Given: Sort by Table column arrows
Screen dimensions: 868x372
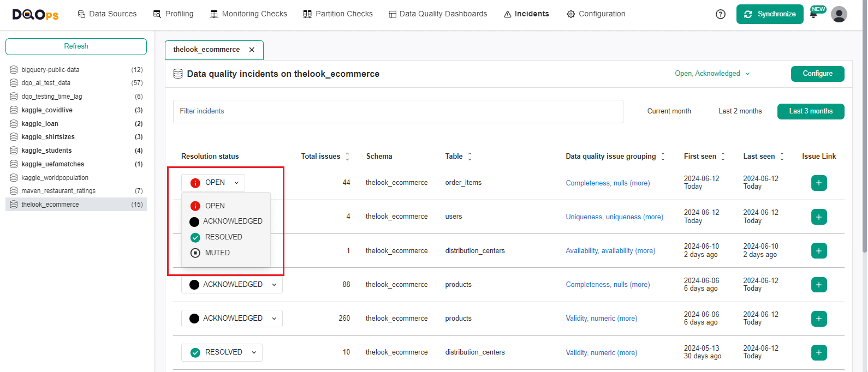Looking at the screenshot, I should (469, 157).
